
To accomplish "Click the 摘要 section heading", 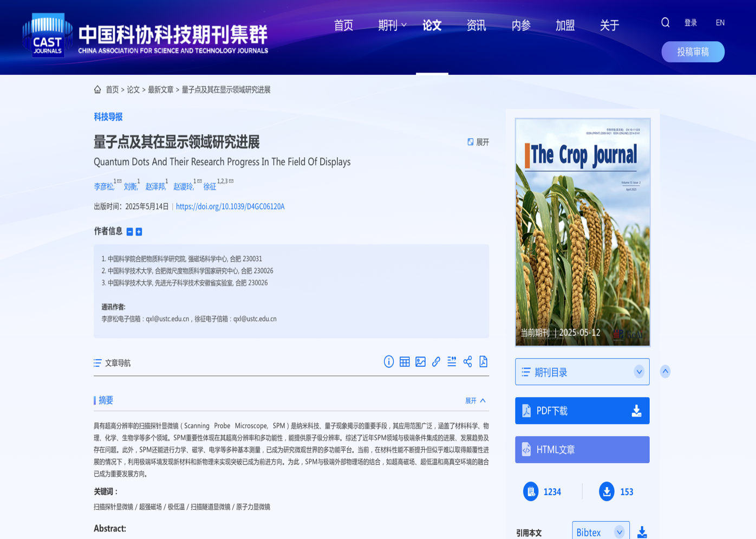I will pyautogui.click(x=106, y=400).
